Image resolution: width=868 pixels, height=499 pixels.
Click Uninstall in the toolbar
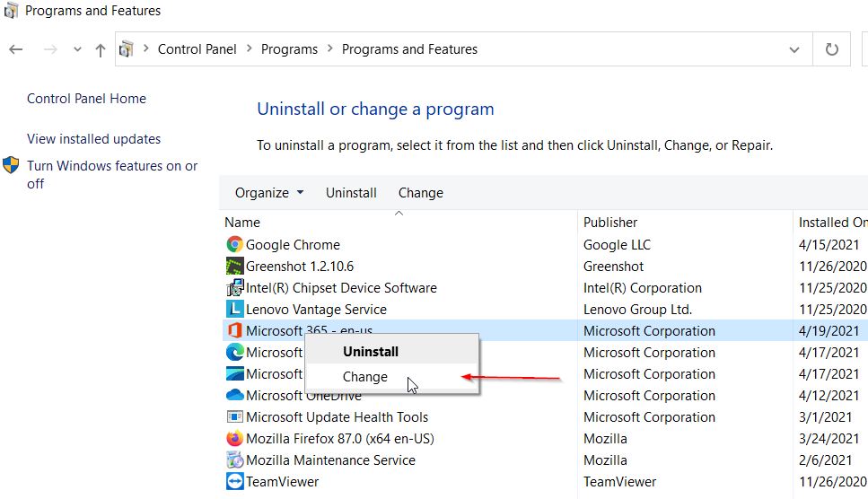(351, 193)
